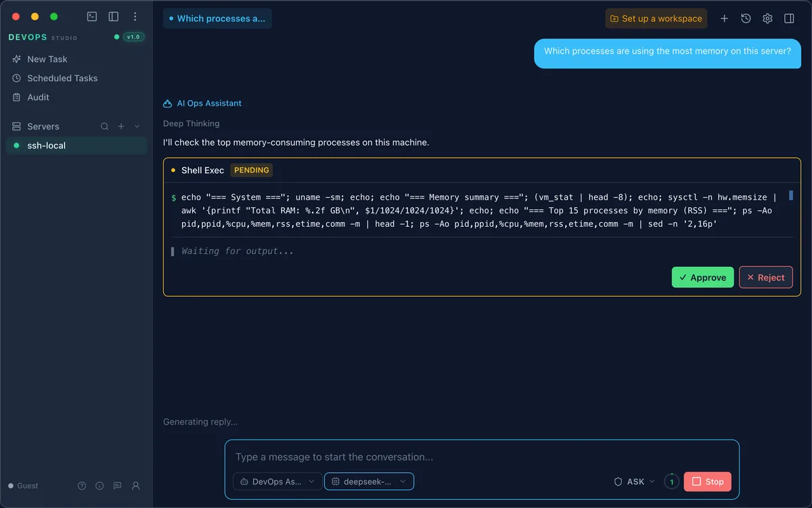Toggle the right side panel icon
This screenshot has width=812, height=508.
(789, 18)
